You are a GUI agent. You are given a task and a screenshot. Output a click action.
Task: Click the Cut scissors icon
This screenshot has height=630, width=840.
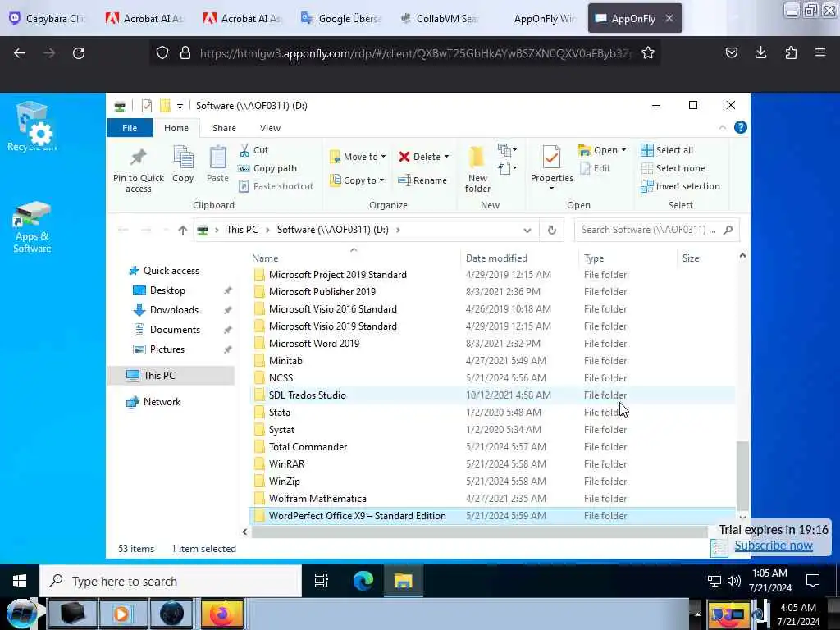click(244, 150)
